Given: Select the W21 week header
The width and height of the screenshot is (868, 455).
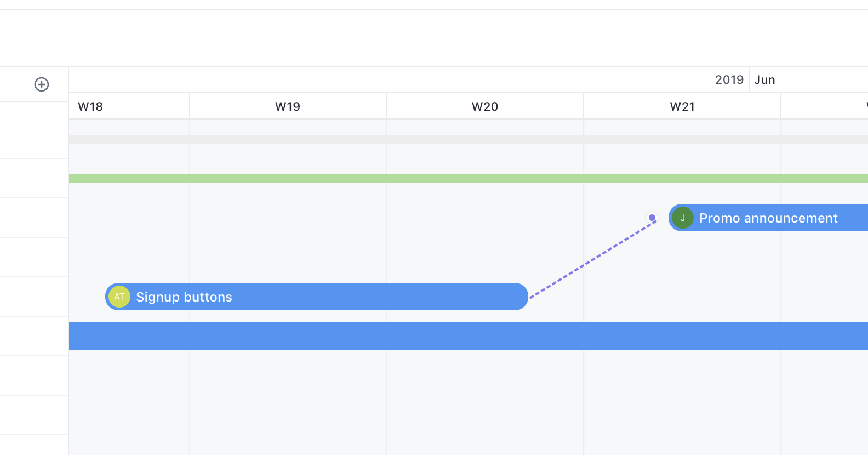Looking at the screenshot, I should (x=682, y=106).
